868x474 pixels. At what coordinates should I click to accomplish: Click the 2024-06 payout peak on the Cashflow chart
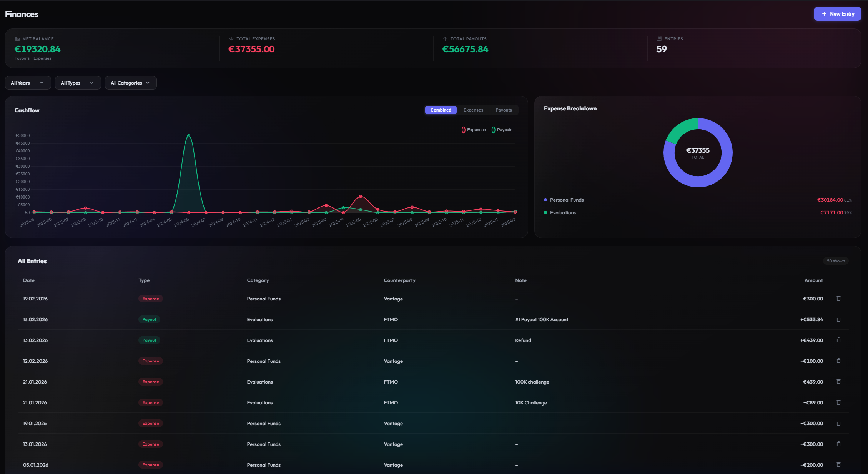click(x=188, y=135)
